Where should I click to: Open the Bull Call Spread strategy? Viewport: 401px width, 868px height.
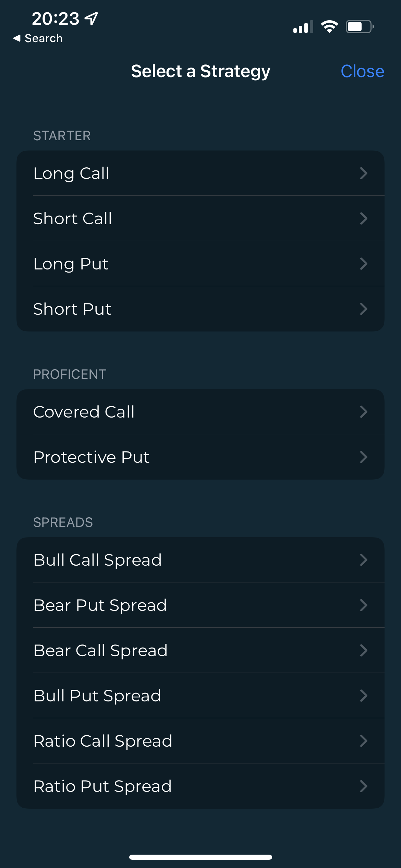tap(200, 560)
